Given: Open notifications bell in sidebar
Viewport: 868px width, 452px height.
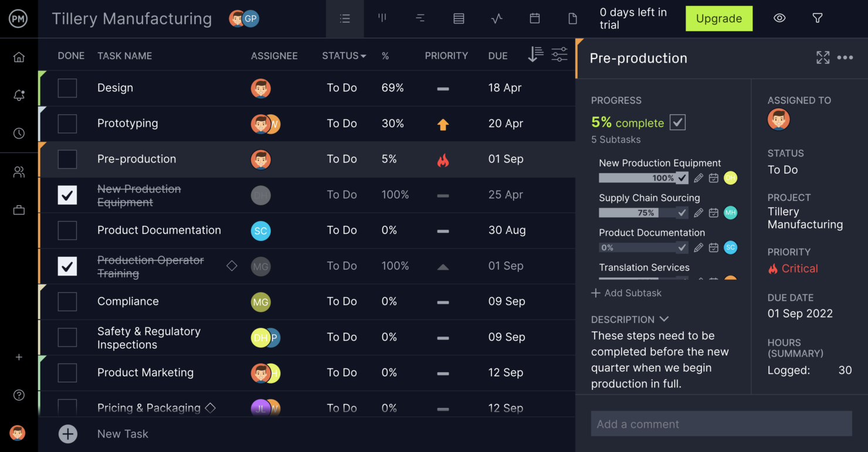Looking at the screenshot, I should pos(19,95).
